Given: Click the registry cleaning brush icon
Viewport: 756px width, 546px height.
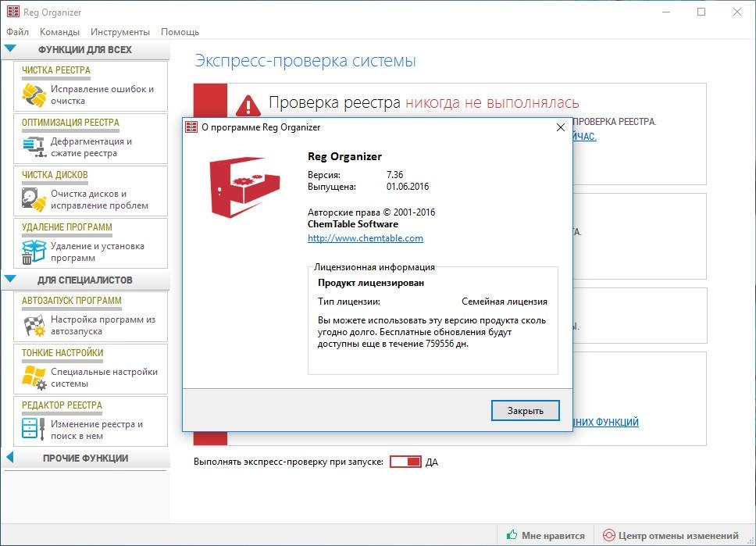Looking at the screenshot, I should click(34, 95).
